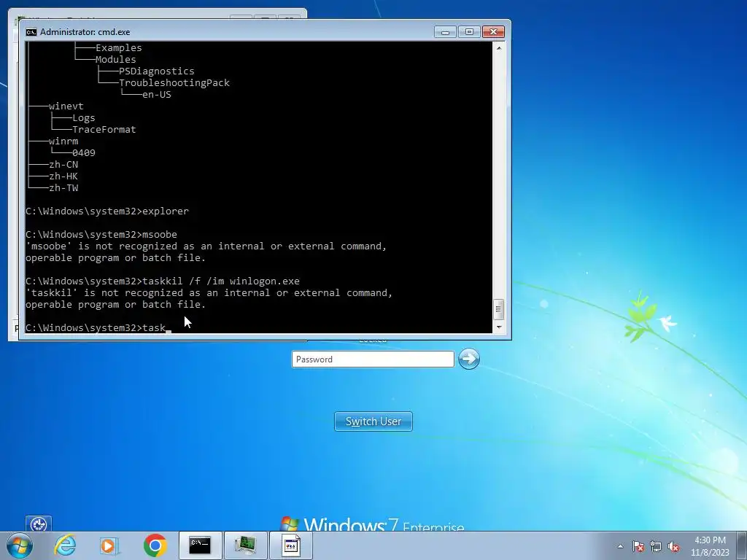Close the Administrator cmd.exe window
This screenshot has height=560, width=747.
pos(493,32)
